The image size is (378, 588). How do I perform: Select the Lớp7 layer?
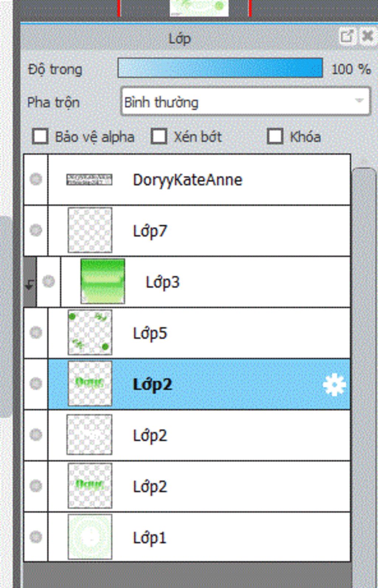coord(199,231)
